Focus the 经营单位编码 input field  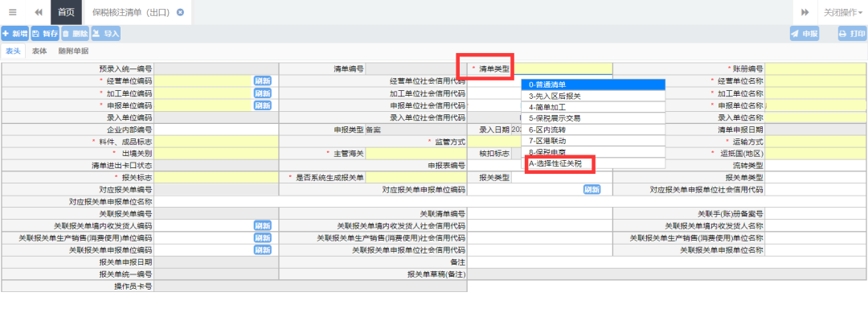pos(203,81)
